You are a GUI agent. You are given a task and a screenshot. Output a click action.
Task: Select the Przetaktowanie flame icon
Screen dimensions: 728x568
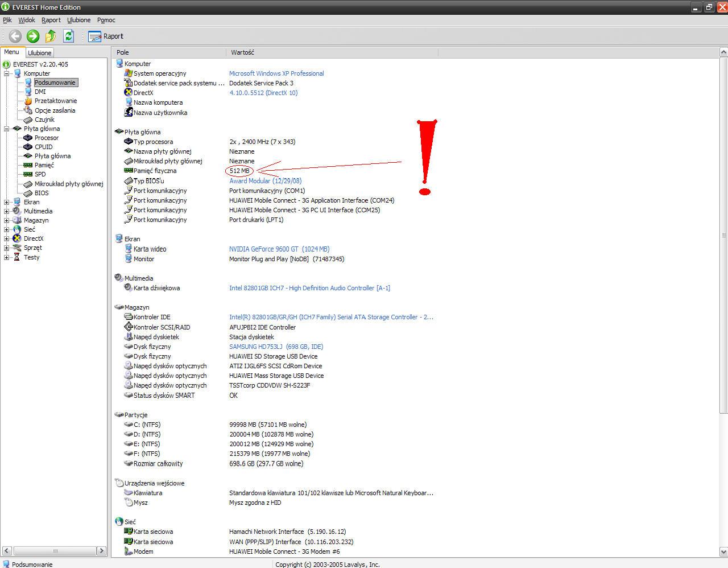(28, 101)
